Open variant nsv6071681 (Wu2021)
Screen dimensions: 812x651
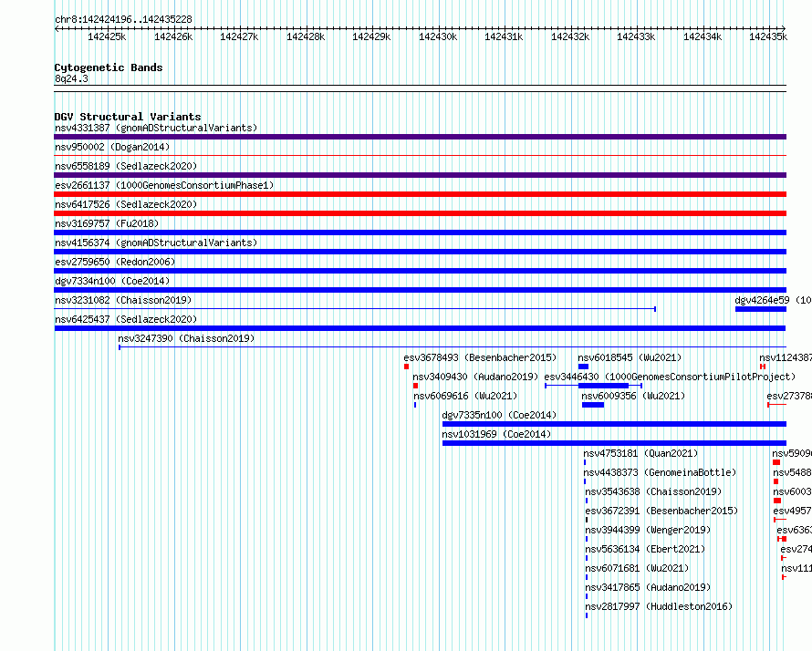point(637,568)
